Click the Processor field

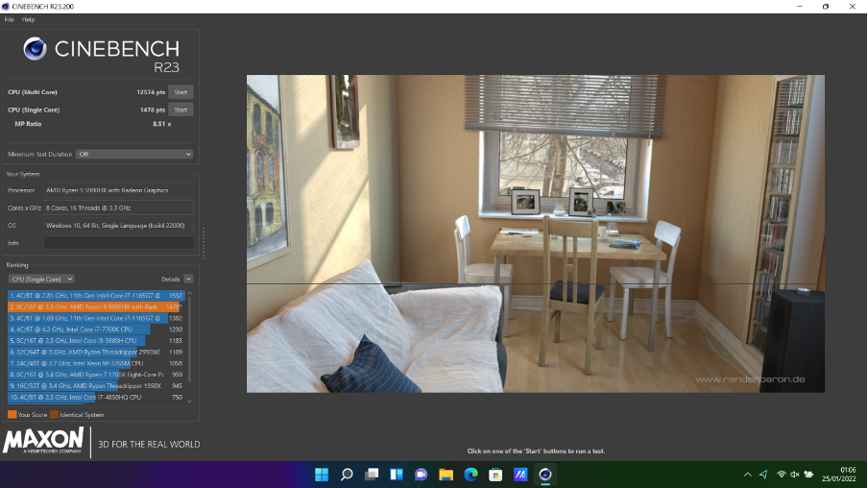[118, 190]
